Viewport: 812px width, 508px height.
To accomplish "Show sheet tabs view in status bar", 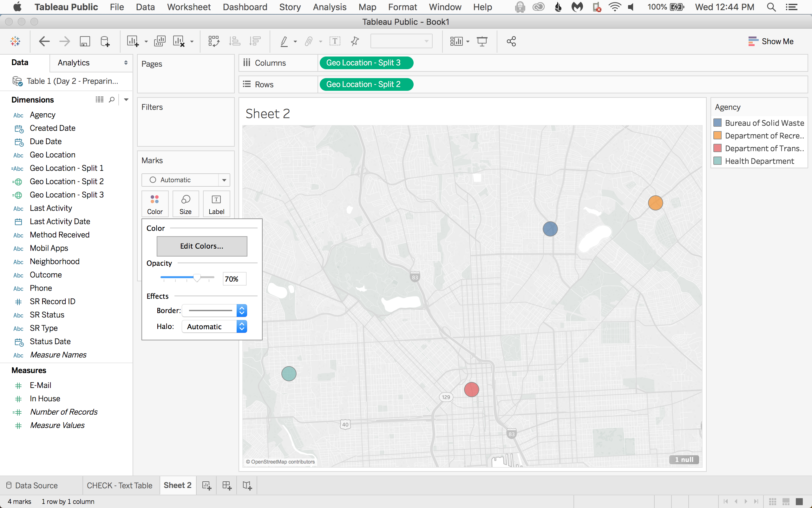I will 799,501.
